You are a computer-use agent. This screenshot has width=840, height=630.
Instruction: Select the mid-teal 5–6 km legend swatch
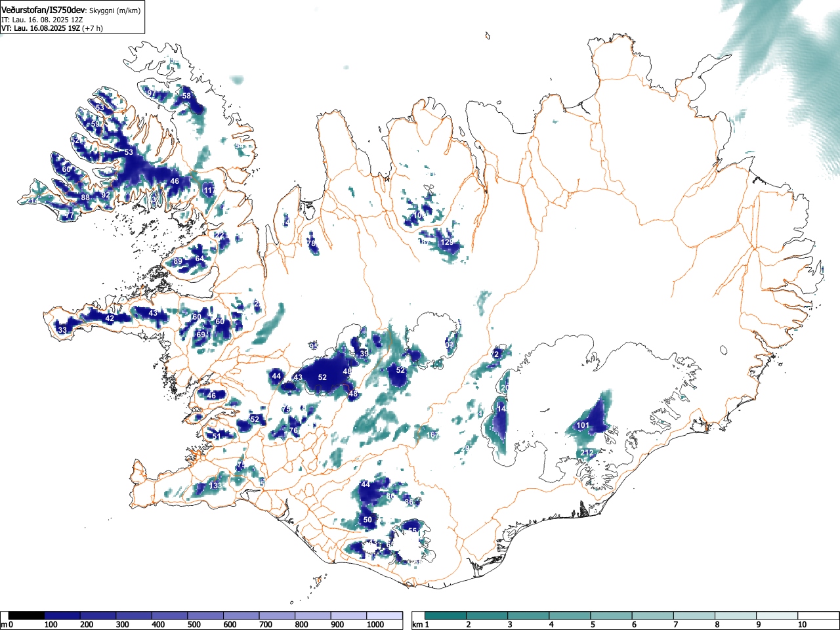pyautogui.click(x=612, y=616)
